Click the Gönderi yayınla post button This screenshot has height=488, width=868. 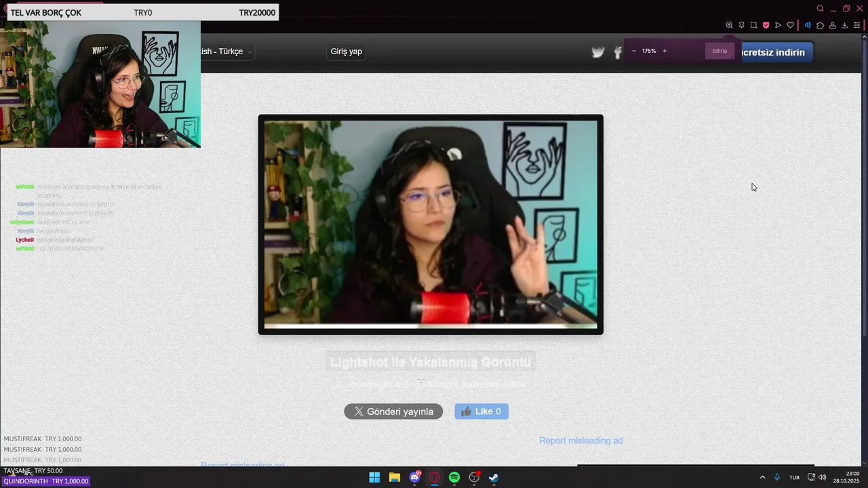393,411
